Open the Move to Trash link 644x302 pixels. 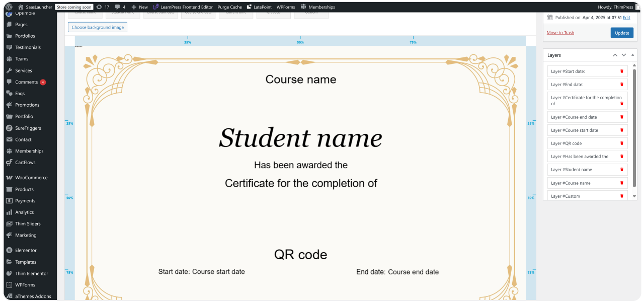coord(560,32)
